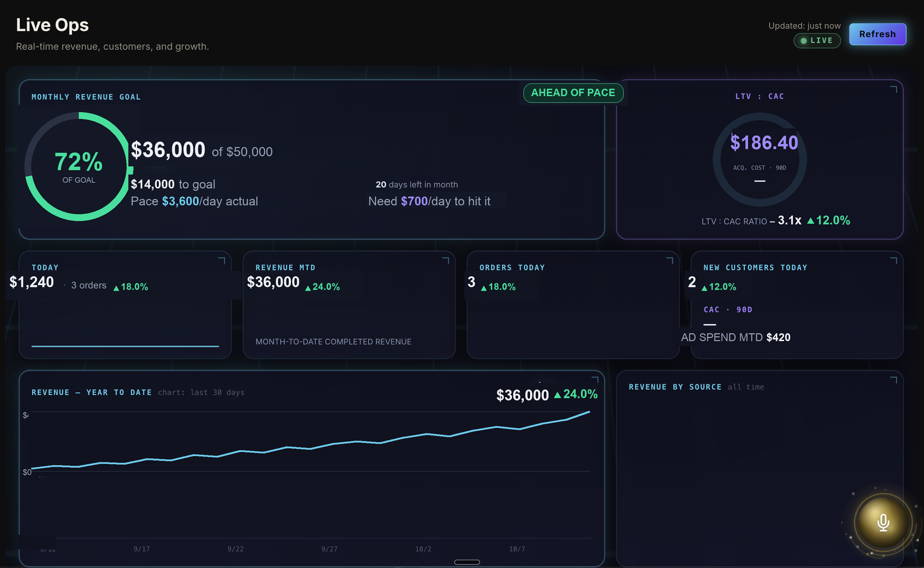Click 'Need $700/day to hit it' text
The height and width of the screenshot is (568, 924).
click(429, 201)
